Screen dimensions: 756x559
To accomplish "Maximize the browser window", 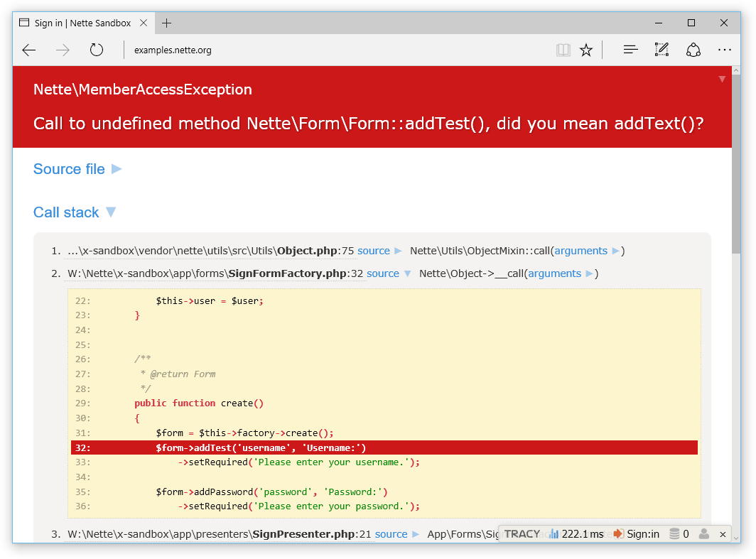I will [x=691, y=23].
